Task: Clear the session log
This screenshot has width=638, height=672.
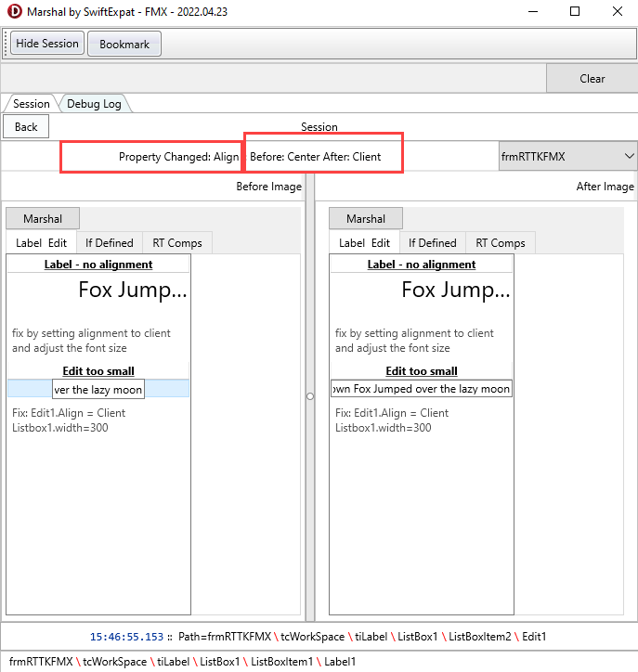Action: pos(592,79)
